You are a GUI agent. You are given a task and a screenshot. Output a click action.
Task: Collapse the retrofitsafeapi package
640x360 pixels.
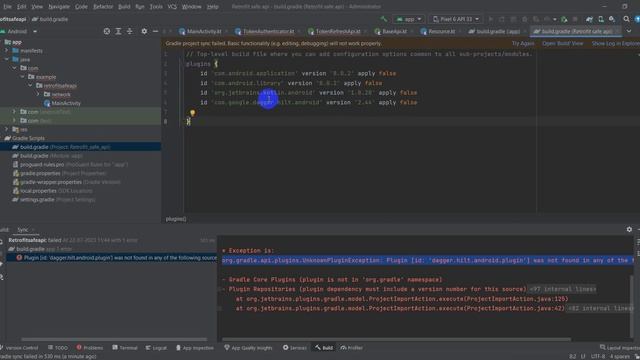point(30,86)
